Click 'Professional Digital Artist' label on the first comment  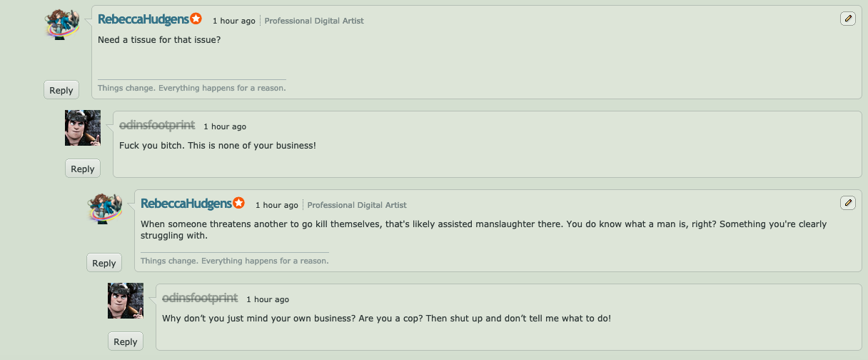click(x=314, y=21)
